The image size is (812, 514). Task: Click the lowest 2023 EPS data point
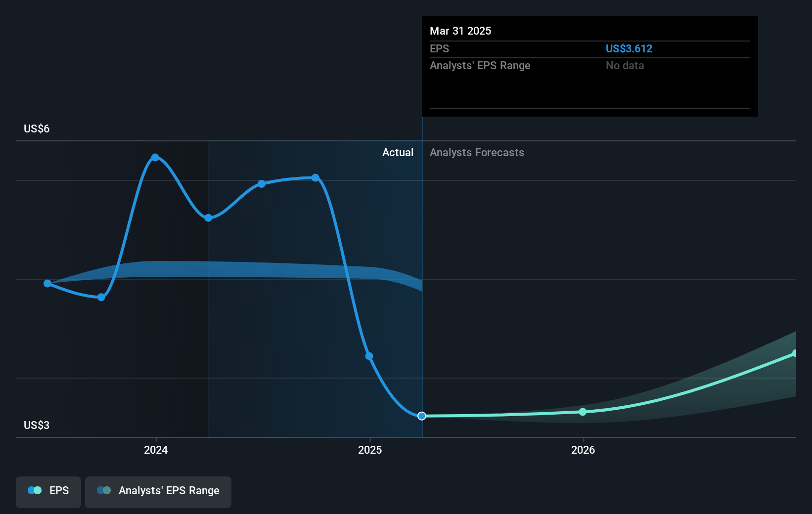tap(101, 297)
